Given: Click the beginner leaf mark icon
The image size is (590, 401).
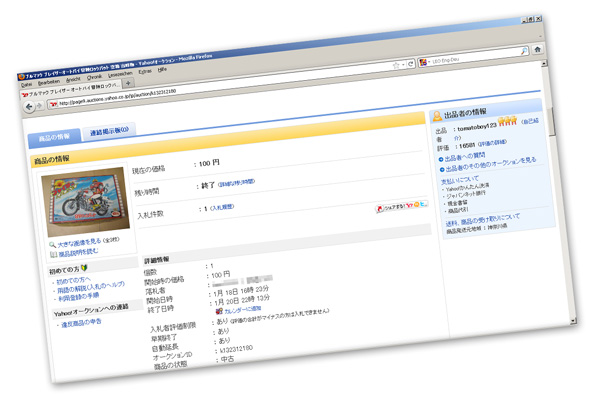Looking at the screenshot, I should (x=84, y=268).
